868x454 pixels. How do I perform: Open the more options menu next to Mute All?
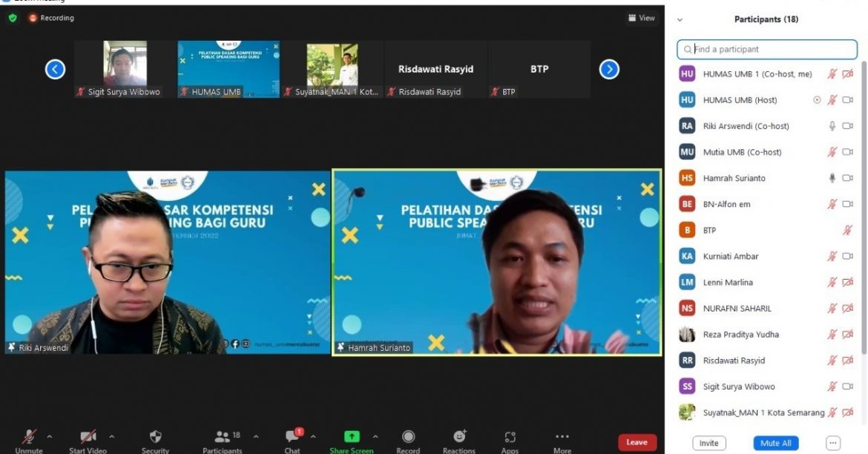[835, 442]
